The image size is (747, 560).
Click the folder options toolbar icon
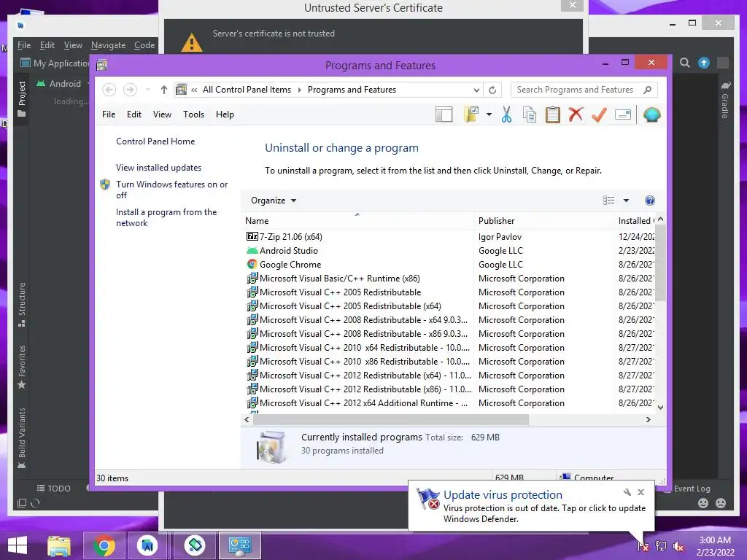(x=471, y=114)
